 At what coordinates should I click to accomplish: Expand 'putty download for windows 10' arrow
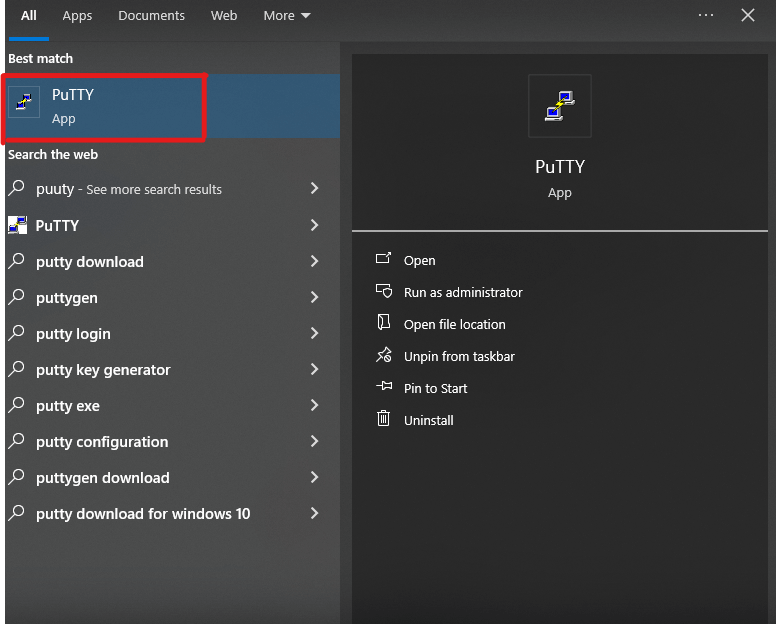[314, 513]
